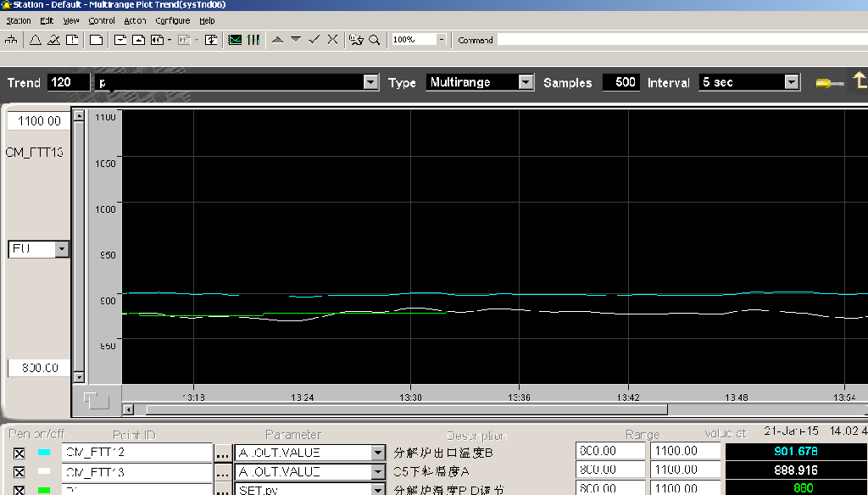Open the Help menu
Image resolution: width=868 pixels, height=495 pixels.
point(207,20)
